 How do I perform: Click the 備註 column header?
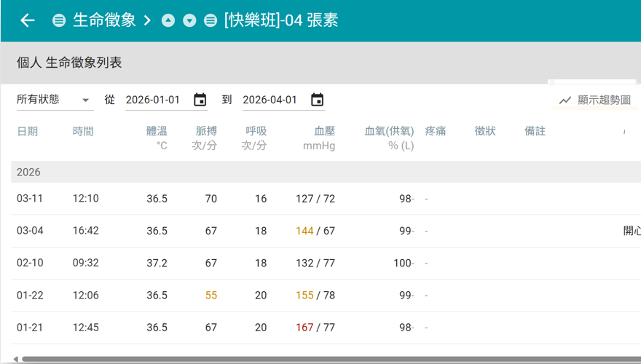coord(535,131)
